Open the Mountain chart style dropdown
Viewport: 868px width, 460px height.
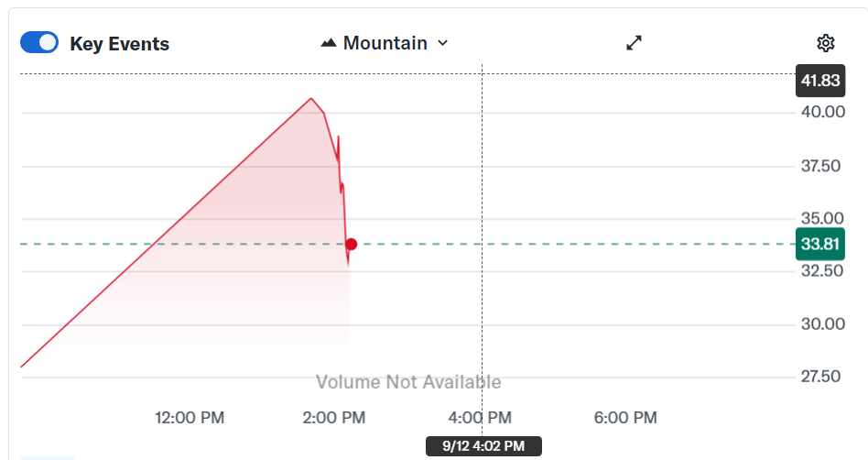pos(385,43)
